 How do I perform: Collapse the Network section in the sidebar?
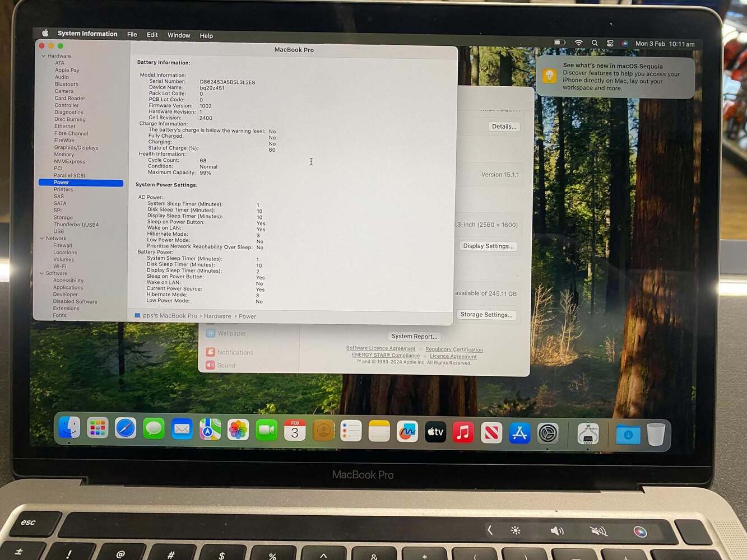[42, 239]
